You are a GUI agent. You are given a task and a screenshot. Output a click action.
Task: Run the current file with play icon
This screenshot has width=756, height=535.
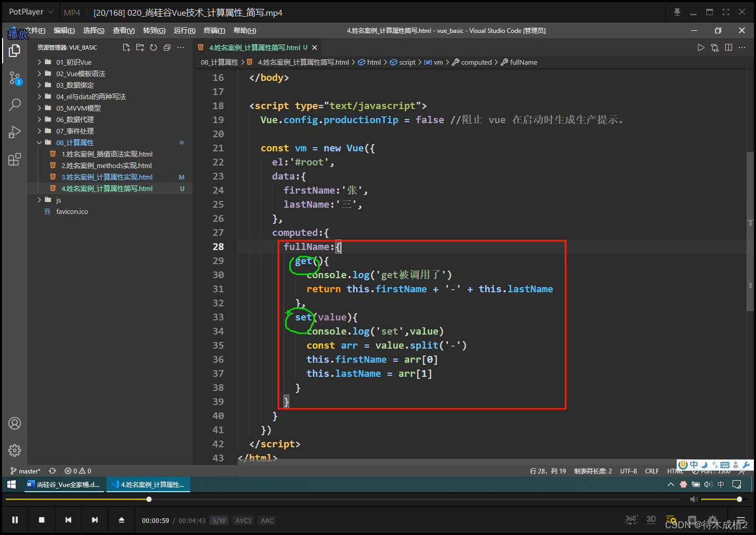[x=701, y=47]
